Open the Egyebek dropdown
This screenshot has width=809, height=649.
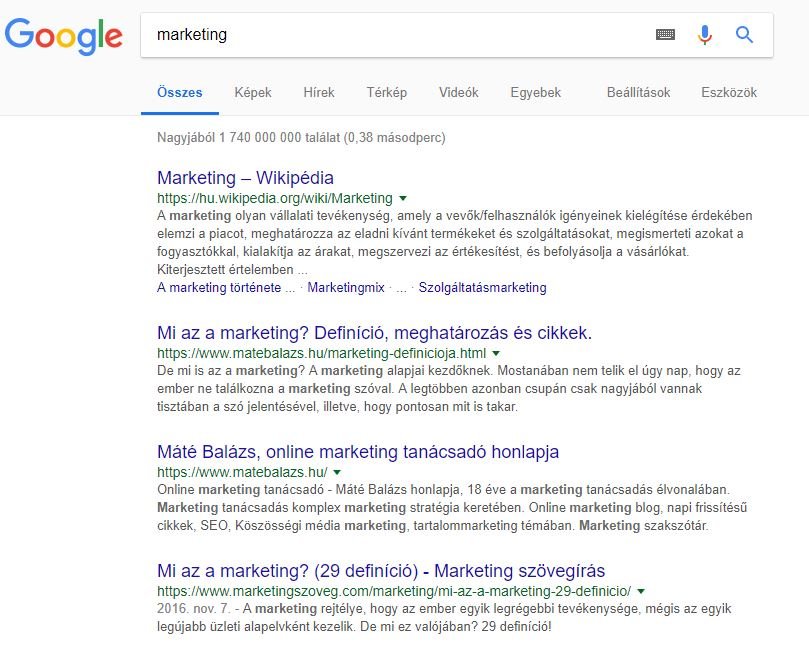[536, 92]
